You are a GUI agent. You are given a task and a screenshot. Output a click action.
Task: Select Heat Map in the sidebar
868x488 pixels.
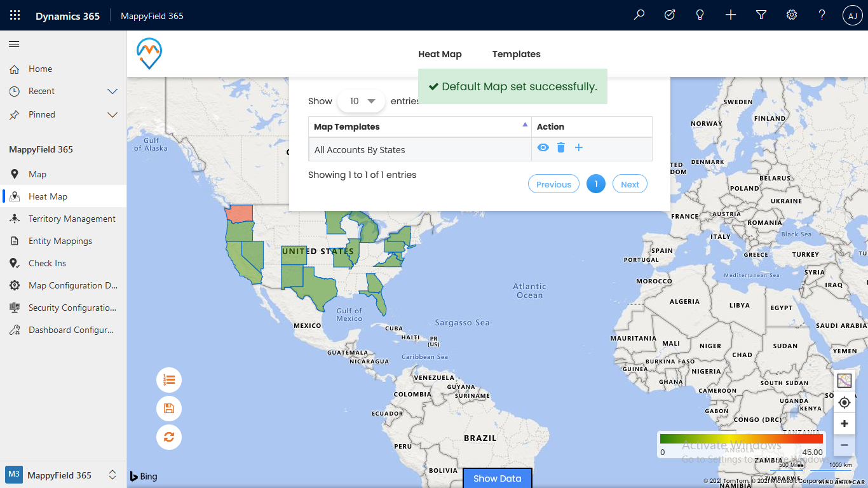tap(64, 196)
